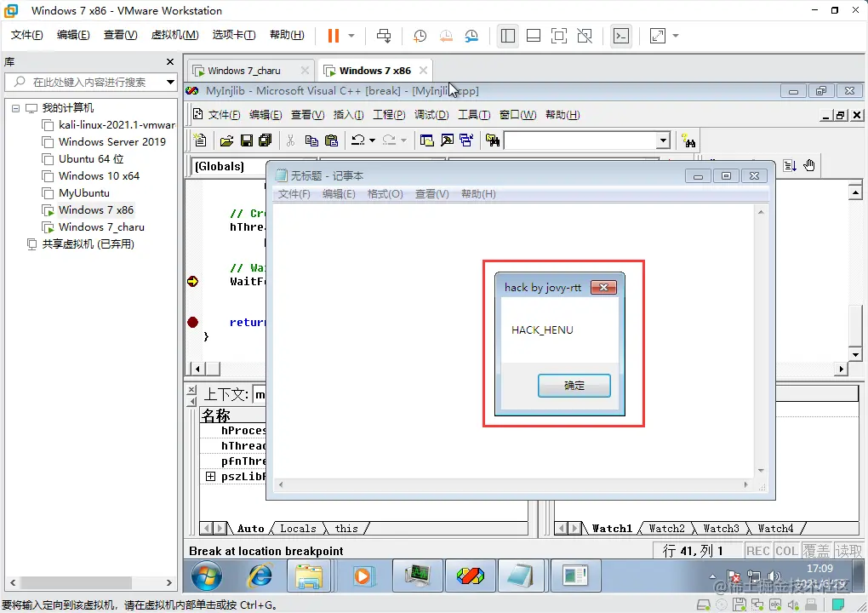Switch to the Watch4 tab

tap(775, 529)
